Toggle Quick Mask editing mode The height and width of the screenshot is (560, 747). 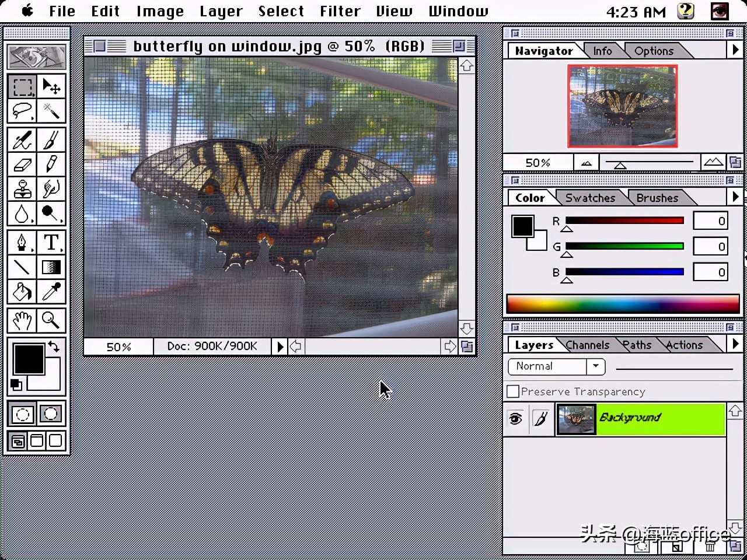tap(51, 414)
